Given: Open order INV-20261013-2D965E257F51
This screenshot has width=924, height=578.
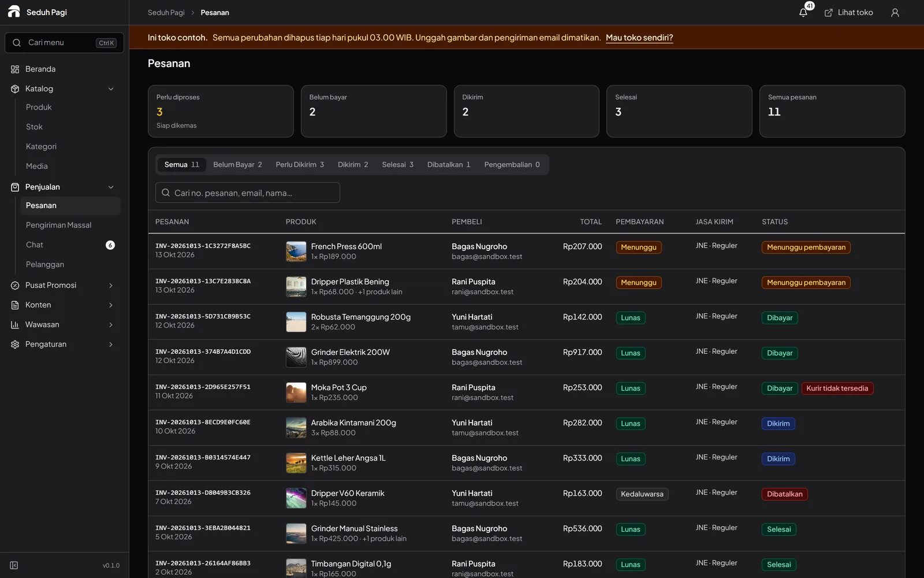Looking at the screenshot, I should pos(203,387).
